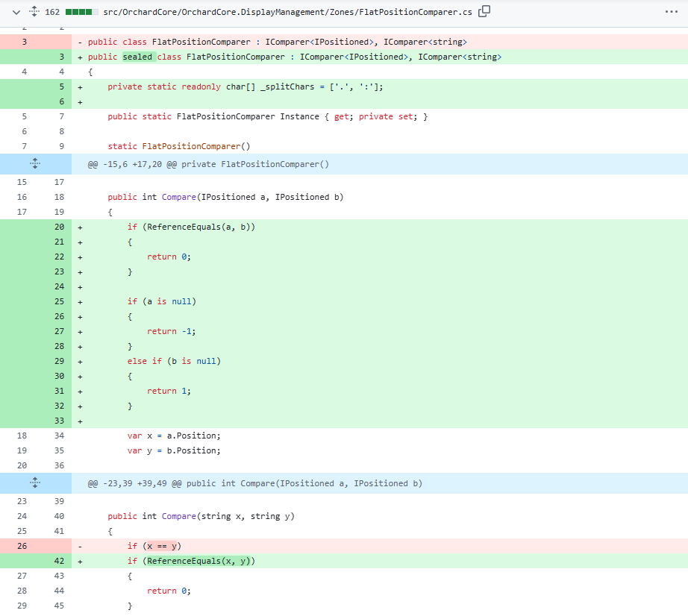688x616 pixels.
Task: Collapse the FlatPositionComparer.cs file diff
Action: pyautogui.click(x=16, y=12)
